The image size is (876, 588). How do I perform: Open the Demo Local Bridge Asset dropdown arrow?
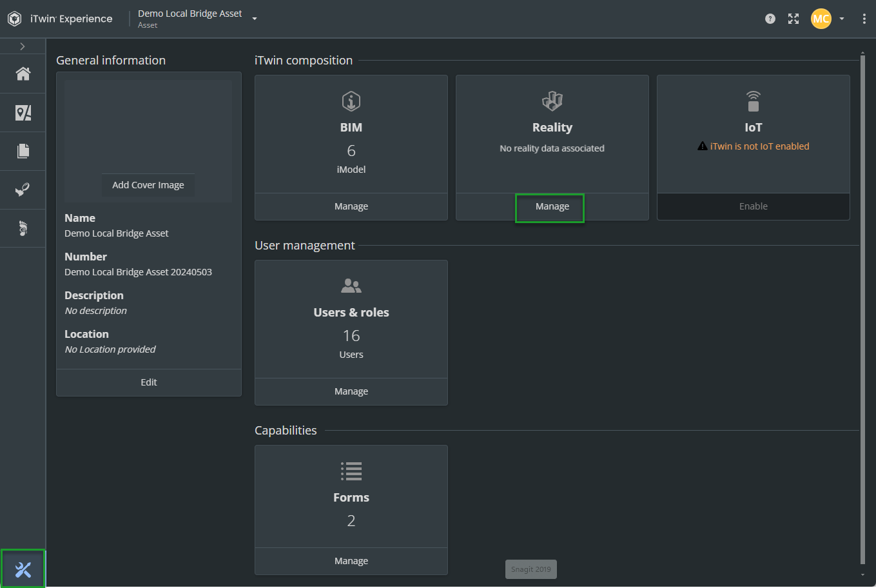coord(255,19)
